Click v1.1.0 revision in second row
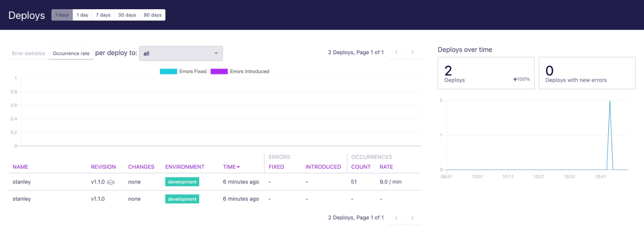Screen dimensions: 644x227 coord(98,199)
